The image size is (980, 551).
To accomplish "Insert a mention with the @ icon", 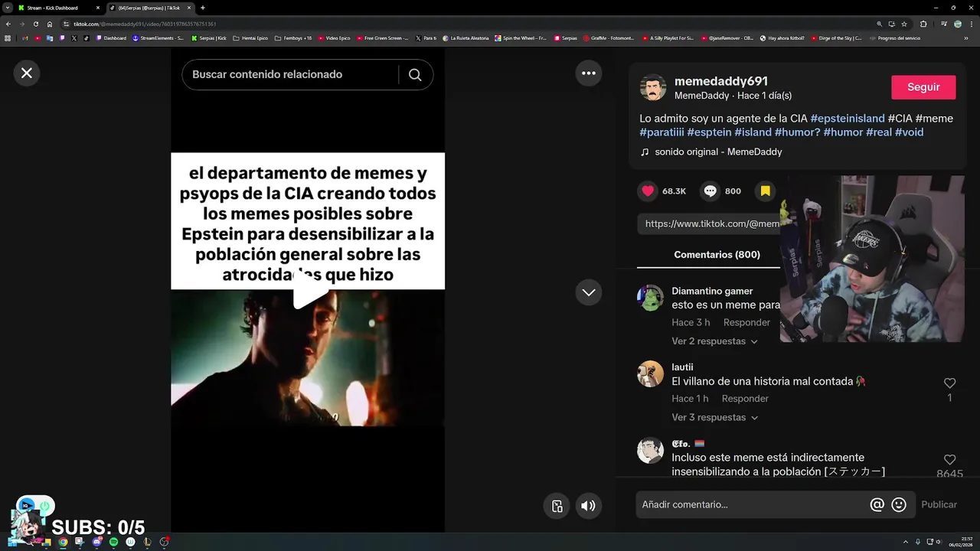I will pos(877,504).
